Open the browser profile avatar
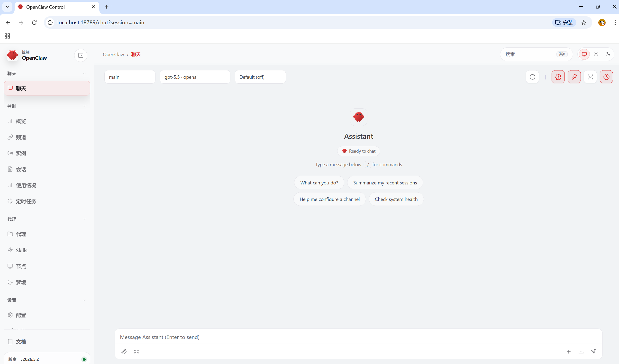The height and width of the screenshot is (364, 619). point(602,23)
